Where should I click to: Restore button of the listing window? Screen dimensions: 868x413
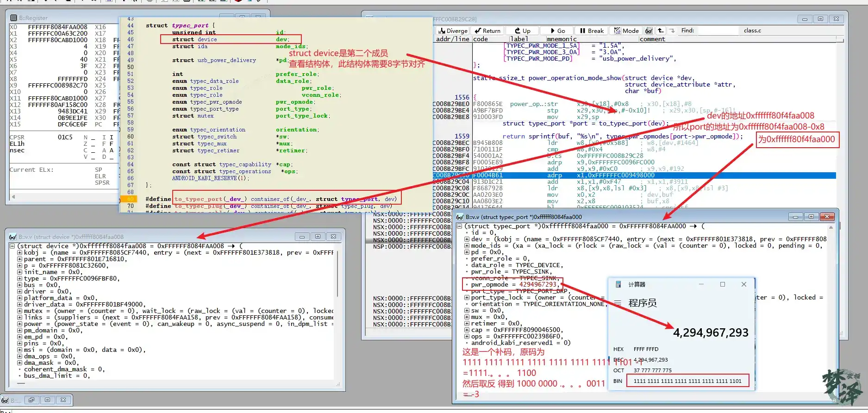click(820, 19)
